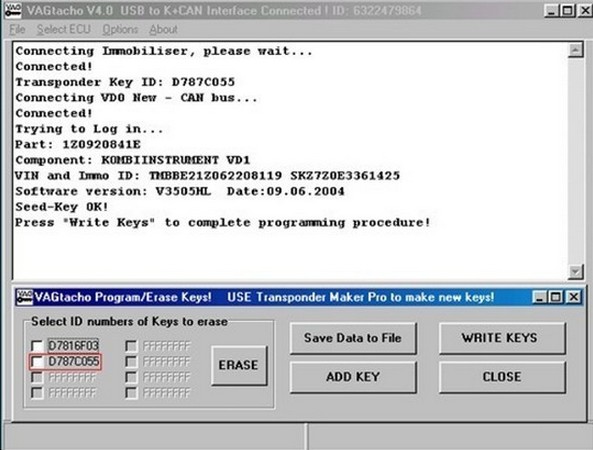Click the CLOSE button in key dialog

click(x=502, y=377)
